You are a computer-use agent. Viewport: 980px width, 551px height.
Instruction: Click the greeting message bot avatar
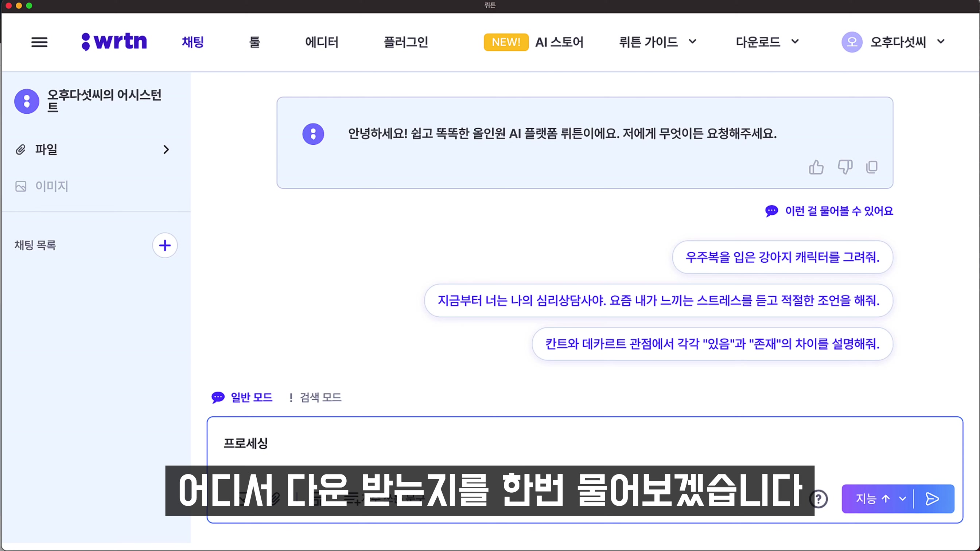pos(313,134)
